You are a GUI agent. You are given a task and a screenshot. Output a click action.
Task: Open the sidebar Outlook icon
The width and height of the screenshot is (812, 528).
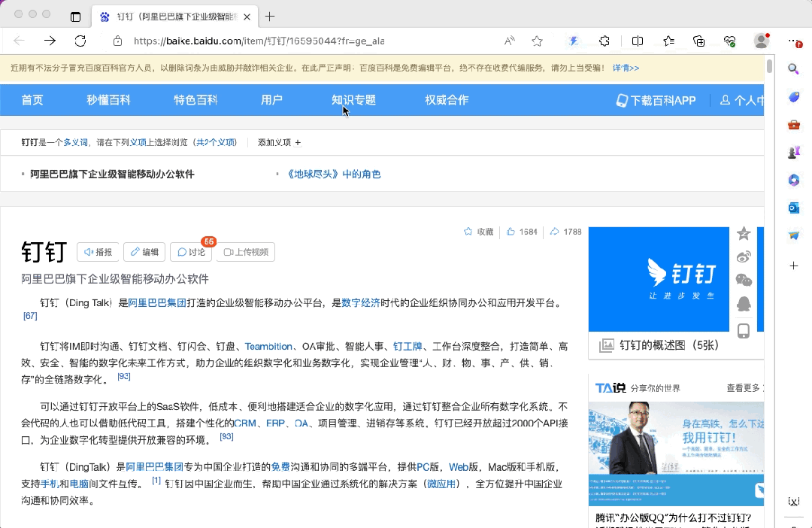pos(793,208)
